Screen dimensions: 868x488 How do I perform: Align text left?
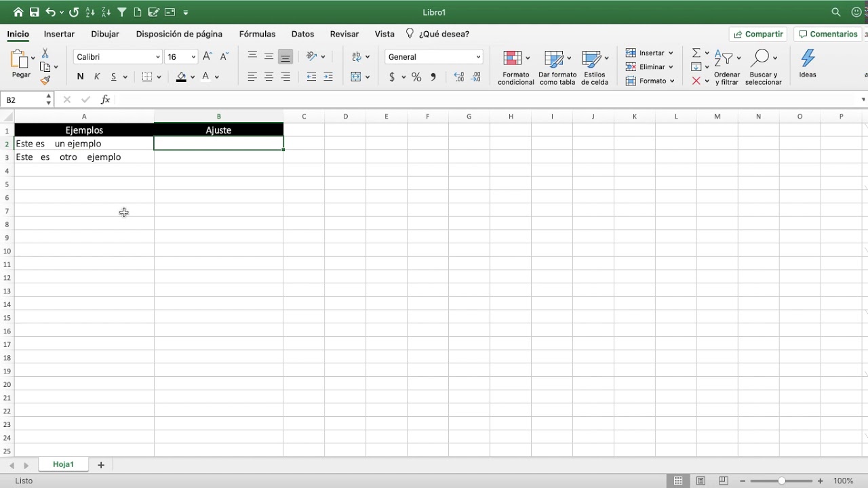252,77
